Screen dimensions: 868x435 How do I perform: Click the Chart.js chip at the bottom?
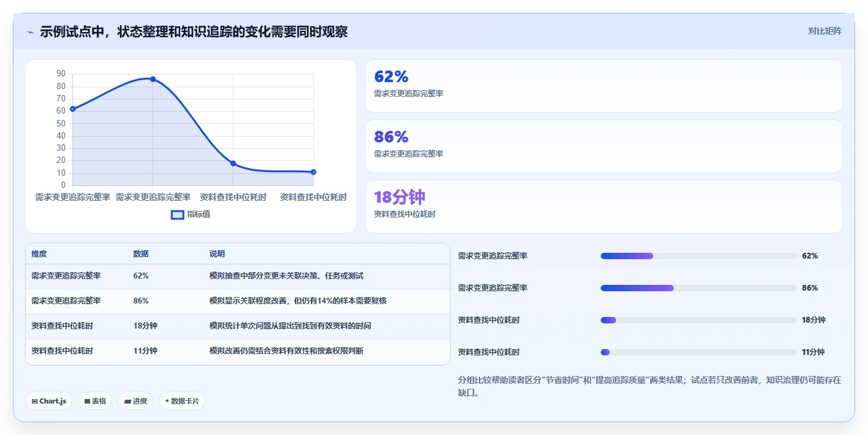(49, 401)
